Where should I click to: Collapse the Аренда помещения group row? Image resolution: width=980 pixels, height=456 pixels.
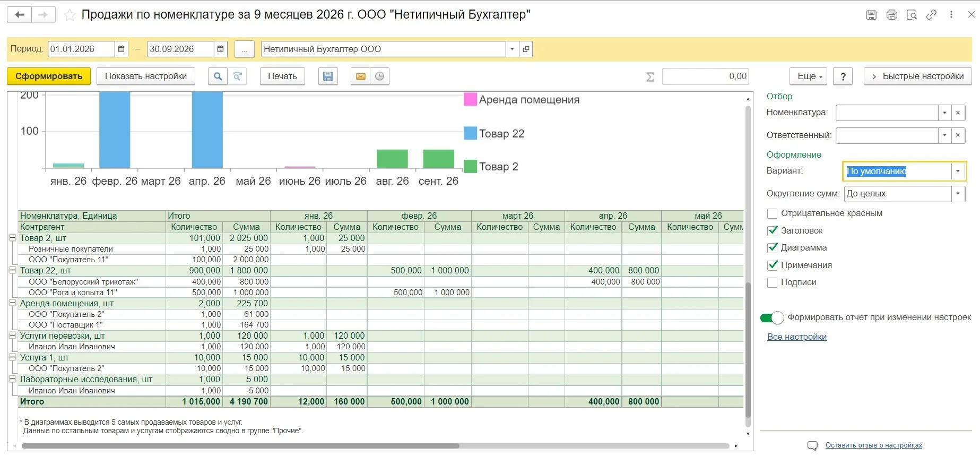tap(12, 303)
